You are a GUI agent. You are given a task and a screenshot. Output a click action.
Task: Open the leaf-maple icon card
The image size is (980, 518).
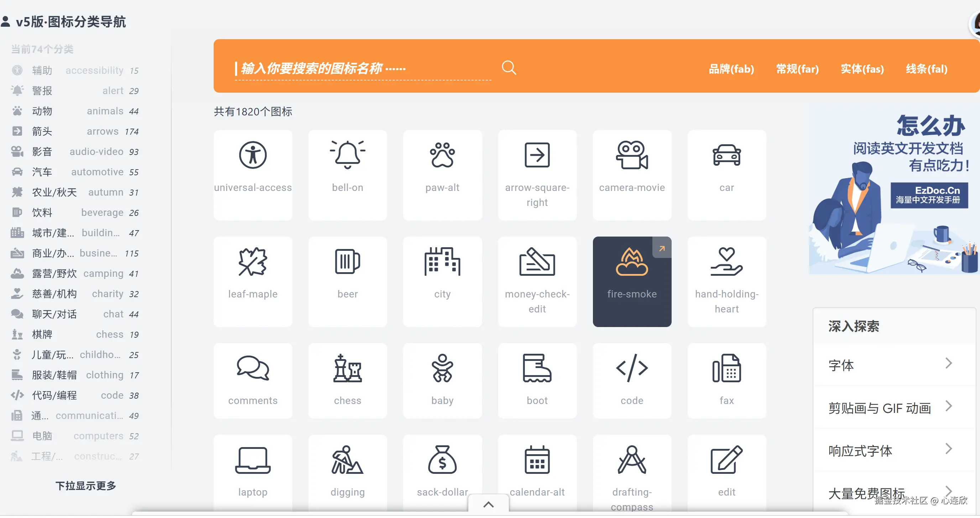point(252,281)
